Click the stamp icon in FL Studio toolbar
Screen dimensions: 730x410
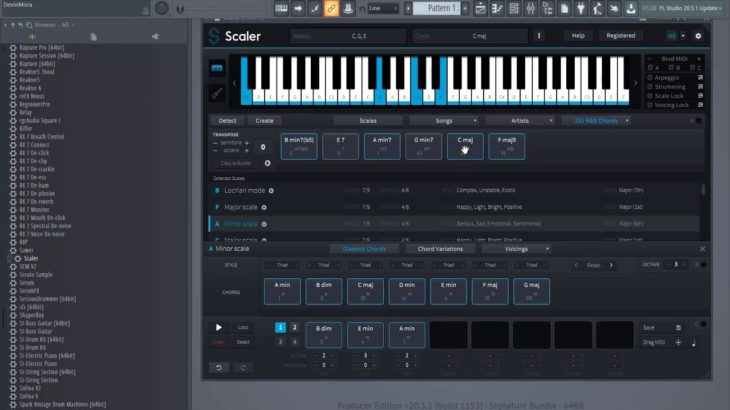(348, 8)
